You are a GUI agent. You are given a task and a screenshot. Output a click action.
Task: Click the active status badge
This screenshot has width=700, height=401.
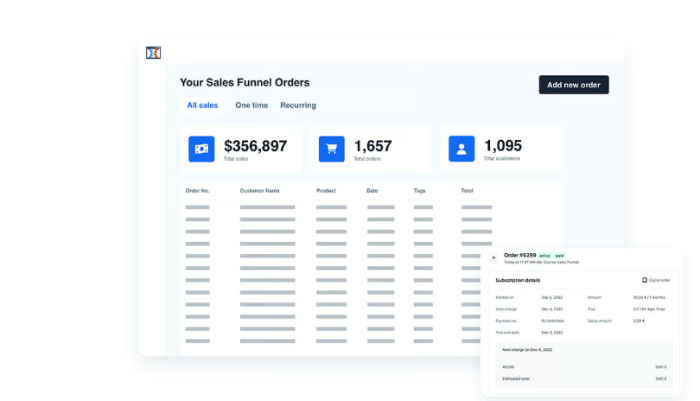[545, 256]
